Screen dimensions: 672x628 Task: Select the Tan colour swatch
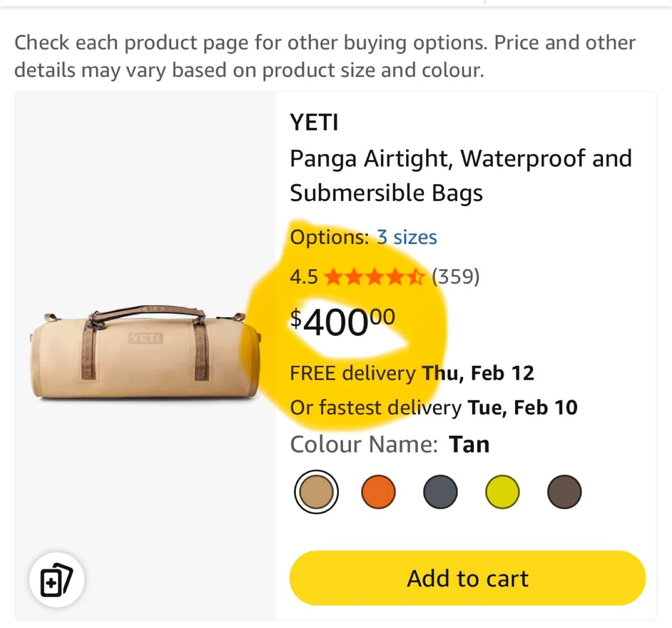tap(316, 492)
